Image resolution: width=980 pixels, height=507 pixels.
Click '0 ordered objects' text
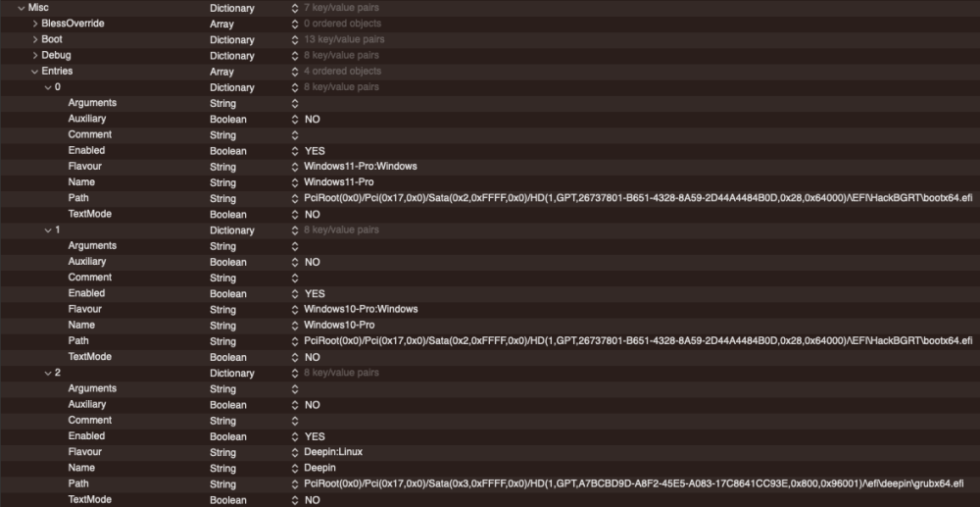(x=342, y=24)
